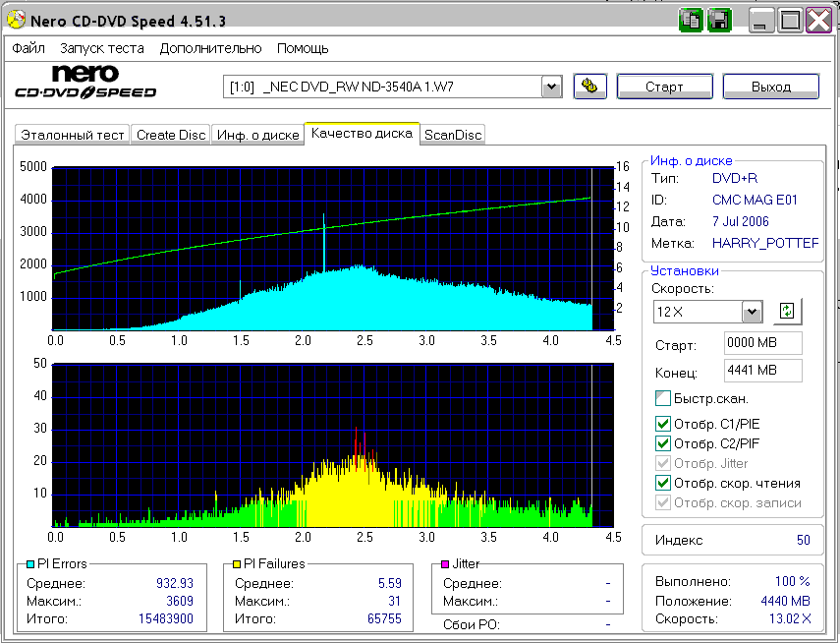This screenshot has height=643, width=840.
Task: Enable the Быстр.скан. checkbox
Action: (663, 398)
